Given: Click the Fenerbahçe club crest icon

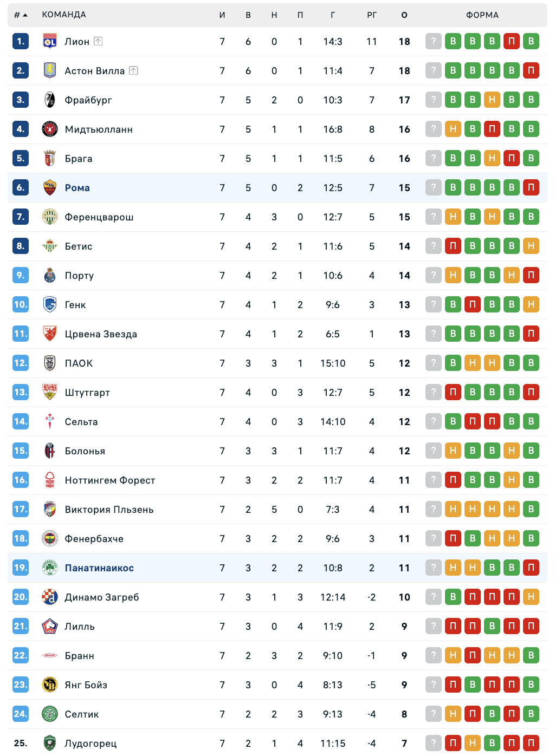Looking at the screenshot, I should [x=50, y=539].
